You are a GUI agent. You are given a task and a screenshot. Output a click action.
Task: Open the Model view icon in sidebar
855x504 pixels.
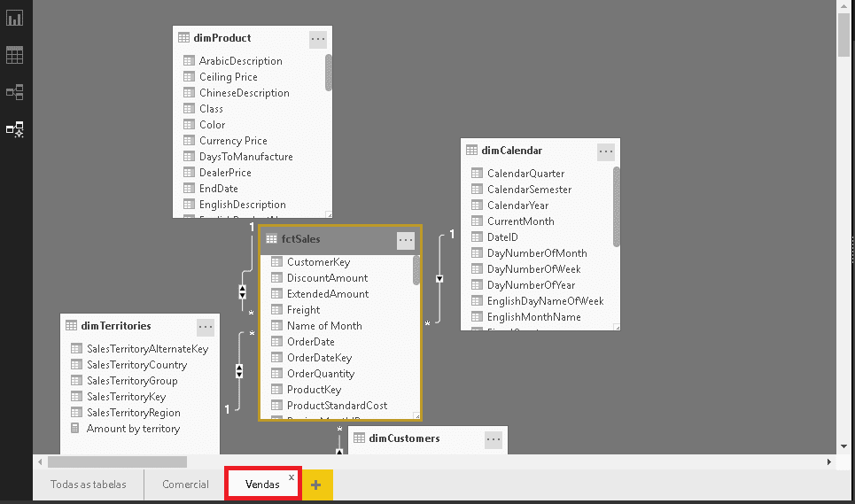pos(15,129)
